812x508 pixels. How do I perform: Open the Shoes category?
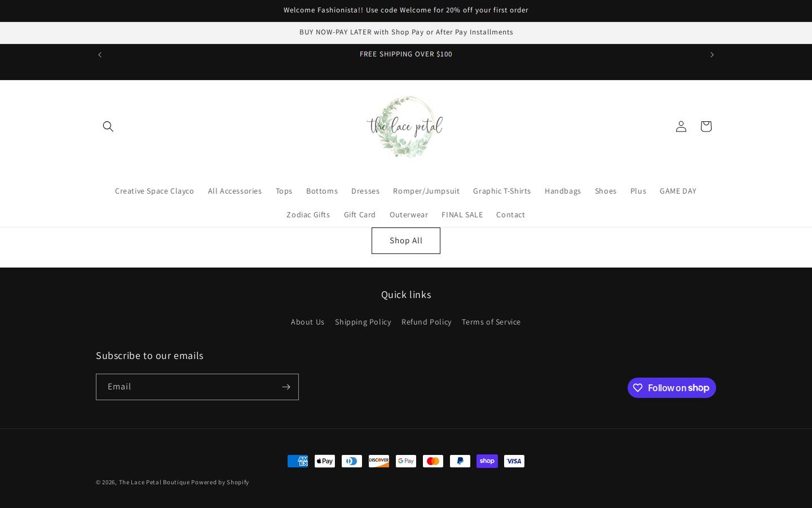(606, 191)
